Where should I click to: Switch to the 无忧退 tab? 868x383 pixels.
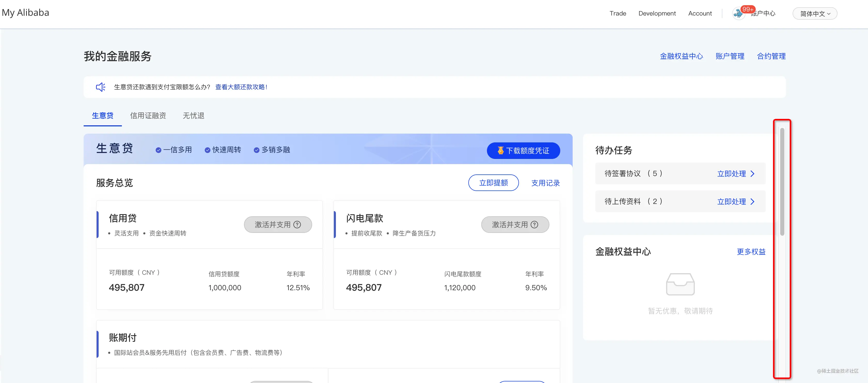[193, 116]
